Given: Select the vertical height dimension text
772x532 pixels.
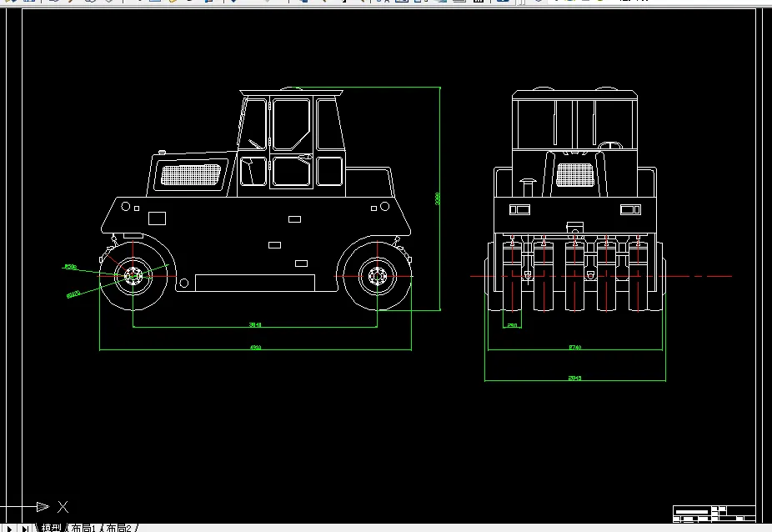Looking at the screenshot, I should click(437, 198).
